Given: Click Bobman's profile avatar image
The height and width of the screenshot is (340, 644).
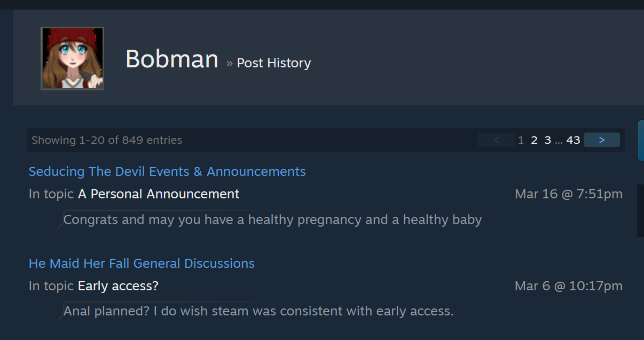Looking at the screenshot, I should 73,58.
